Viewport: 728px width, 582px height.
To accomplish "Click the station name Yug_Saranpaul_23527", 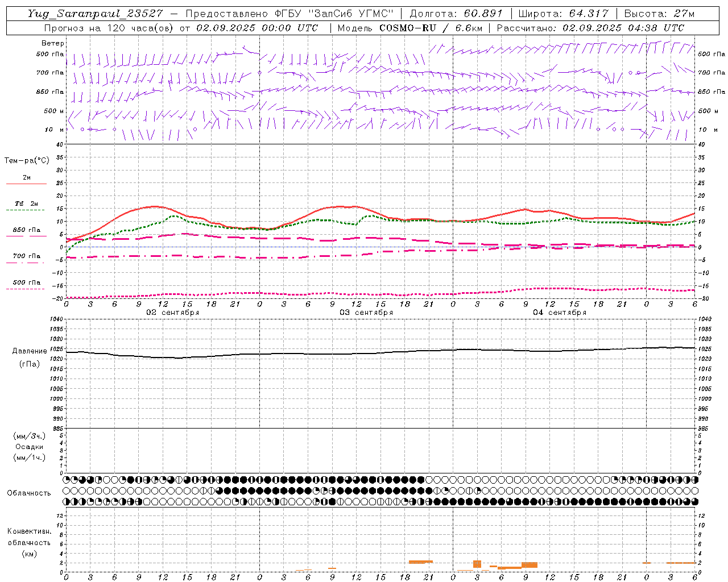I will tap(96, 14).
